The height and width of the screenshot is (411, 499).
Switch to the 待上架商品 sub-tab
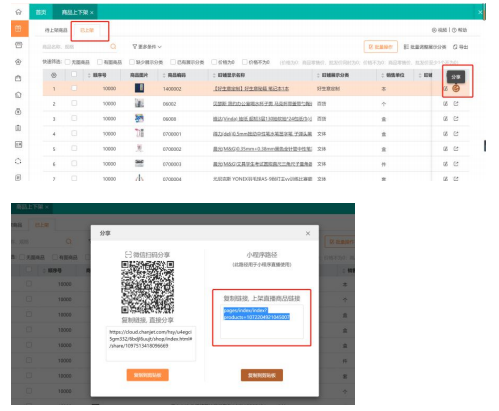click(56, 30)
